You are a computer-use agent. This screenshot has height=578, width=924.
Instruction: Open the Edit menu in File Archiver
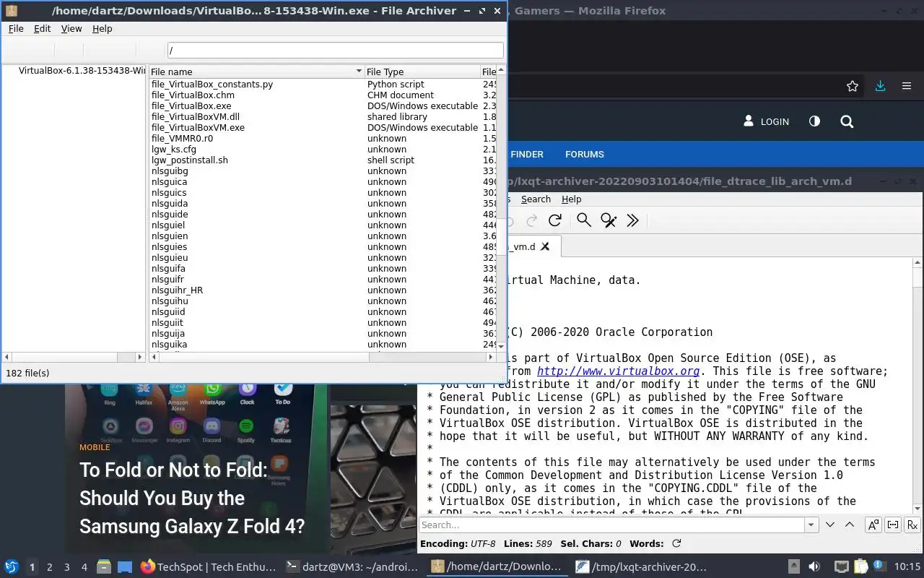point(43,29)
